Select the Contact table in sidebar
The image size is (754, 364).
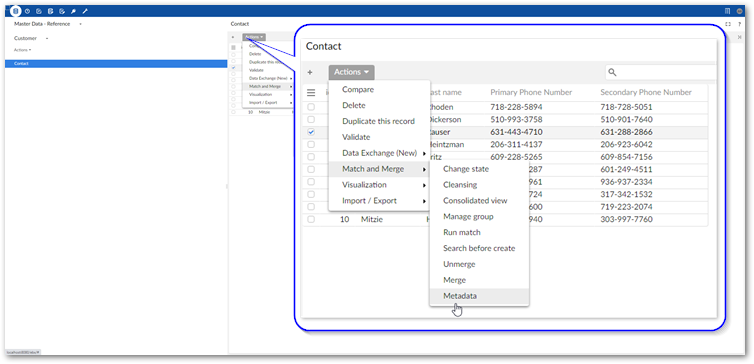coord(116,63)
